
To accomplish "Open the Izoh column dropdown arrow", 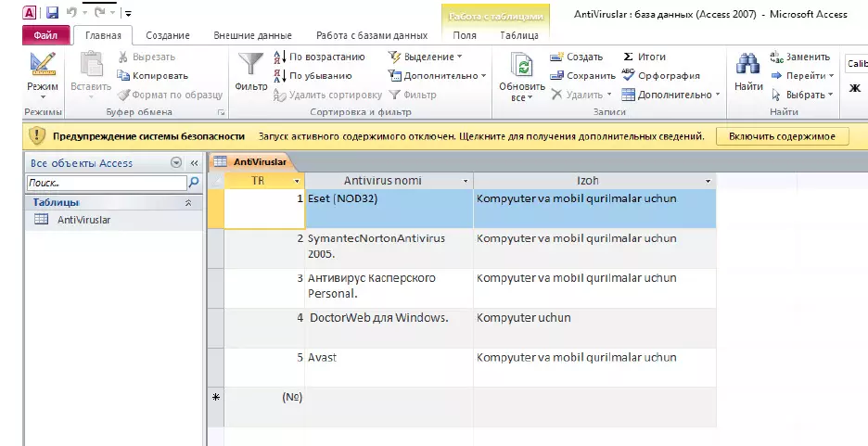I will point(708,181).
